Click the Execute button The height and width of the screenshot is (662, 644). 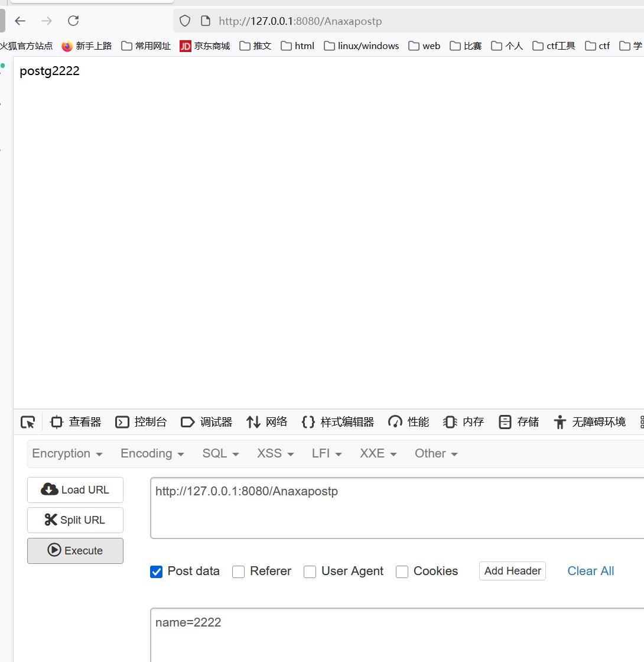[75, 550]
